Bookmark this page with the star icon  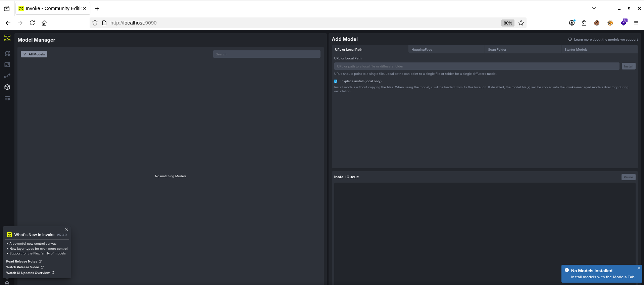tap(521, 23)
